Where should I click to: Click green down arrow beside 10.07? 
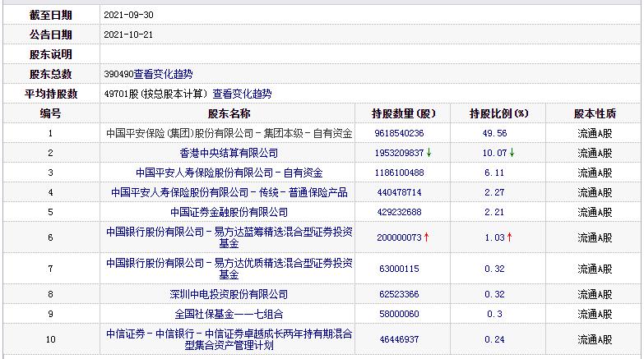click(x=512, y=153)
